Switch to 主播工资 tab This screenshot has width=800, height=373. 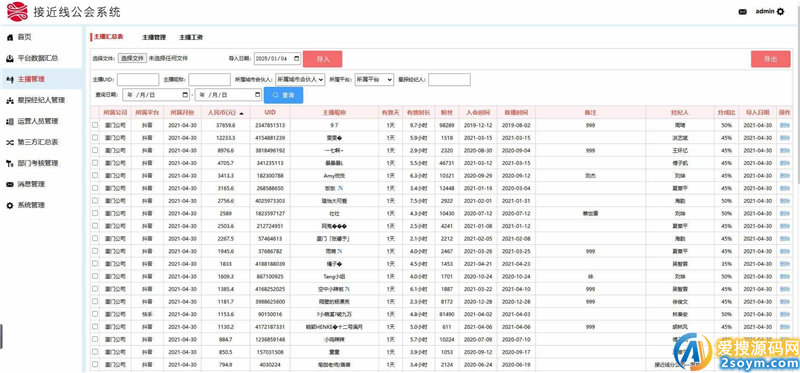click(x=191, y=38)
